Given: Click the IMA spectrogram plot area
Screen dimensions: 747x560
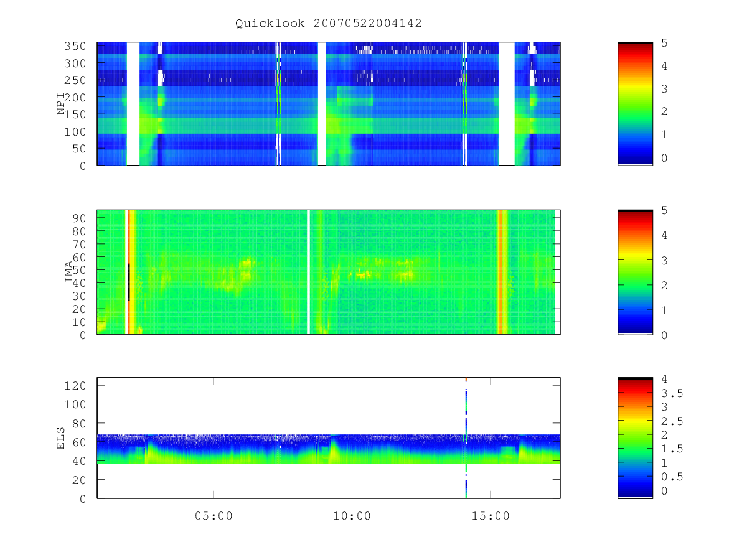Looking at the screenshot, I should [x=329, y=273].
